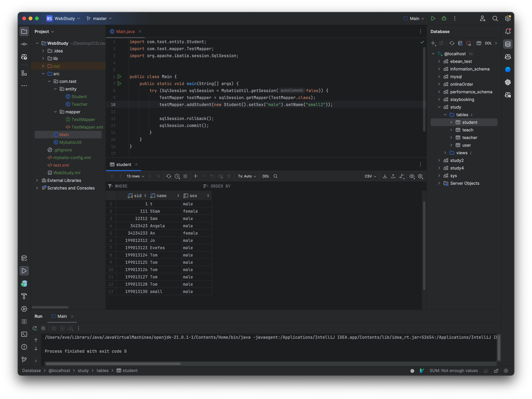Run the Main configuration
532x399 pixels.
click(433, 19)
